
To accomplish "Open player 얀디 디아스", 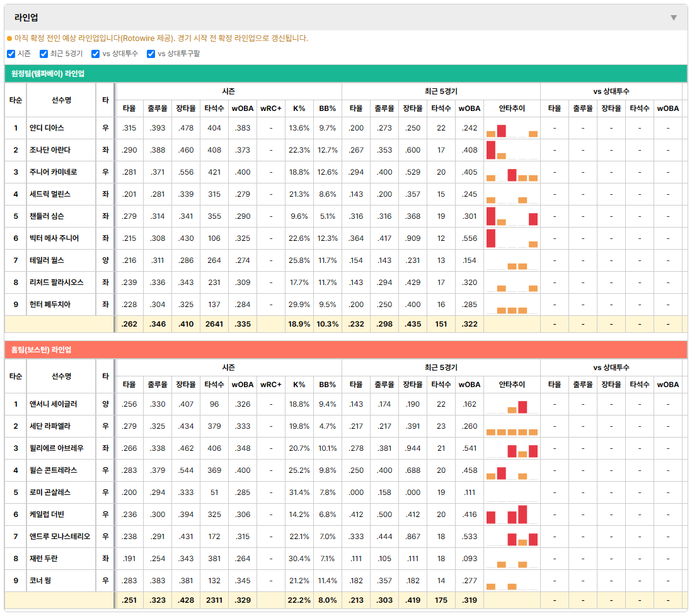I will [47, 128].
